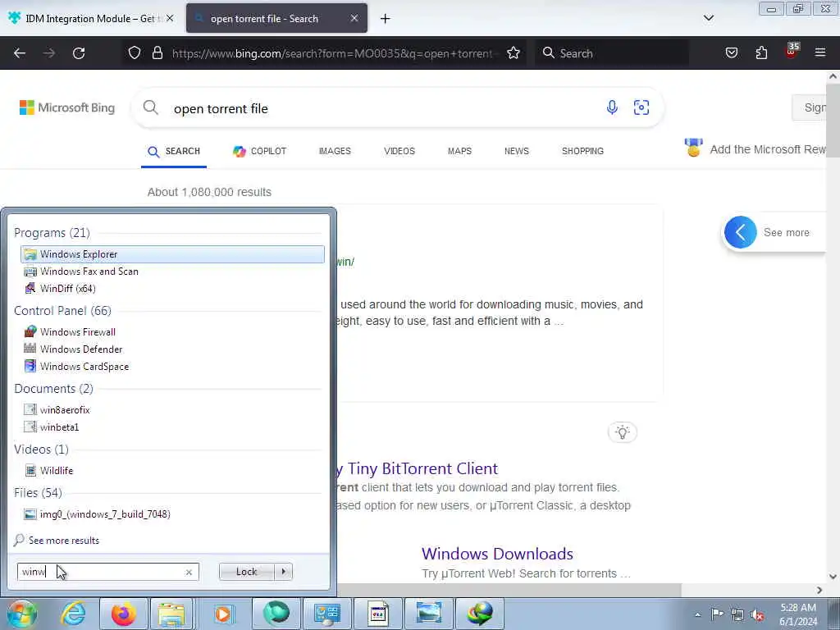
Task: Click the Control Panel (66) group header
Action: click(x=62, y=311)
